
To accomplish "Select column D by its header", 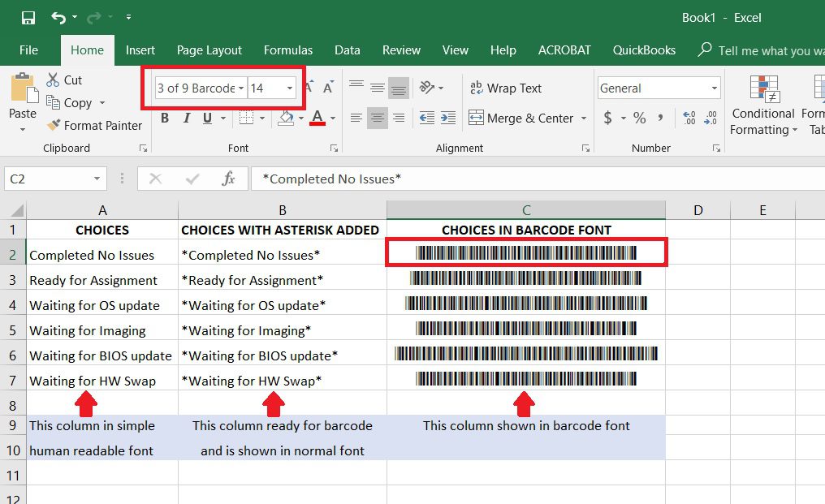I will (x=698, y=210).
